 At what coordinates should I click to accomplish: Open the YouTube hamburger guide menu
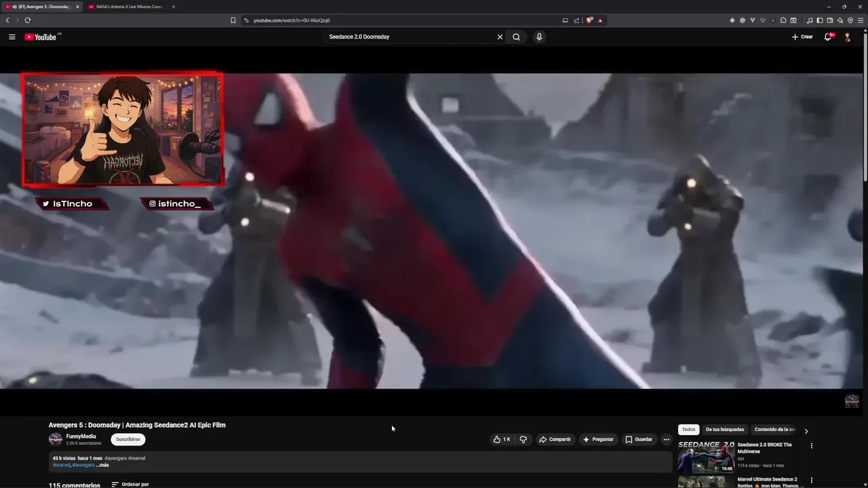[x=12, y=37]
